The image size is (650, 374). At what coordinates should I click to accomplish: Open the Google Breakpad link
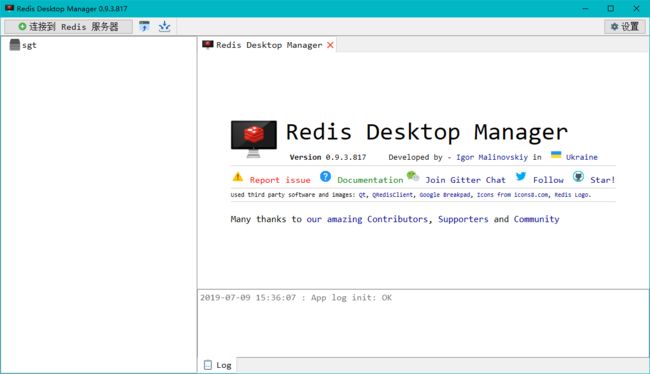[445, 195]
